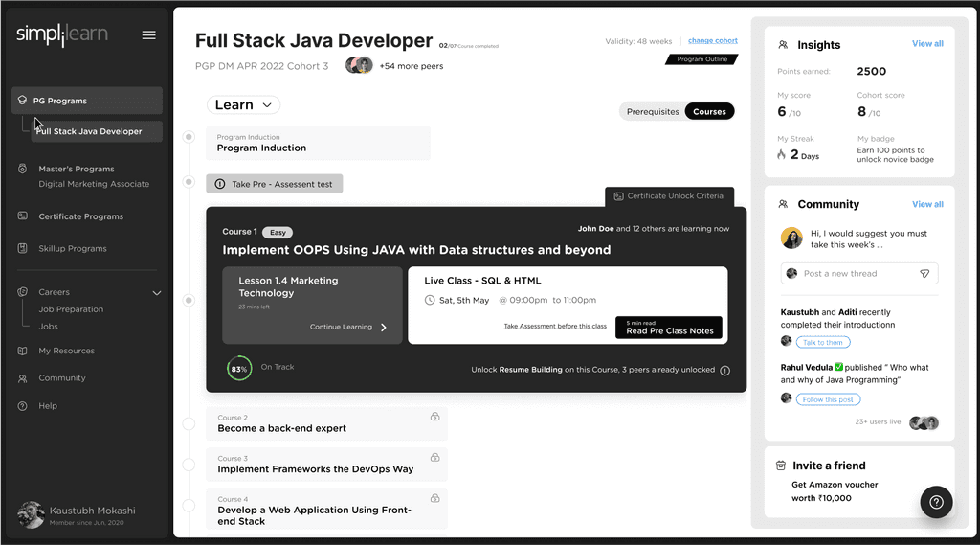The height and width of the screenshot is (545, 980).
Task: Open the Learn dropdown
Action: pos(243,105)
